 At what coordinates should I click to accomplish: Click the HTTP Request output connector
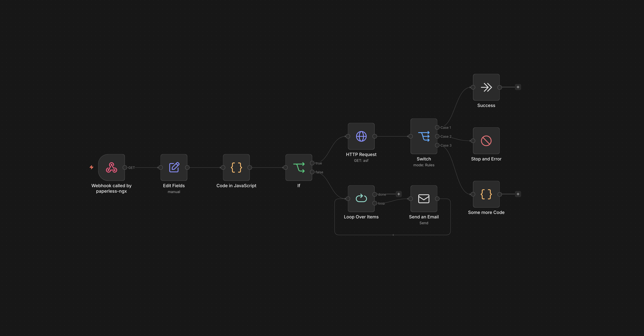pos(375,136)
